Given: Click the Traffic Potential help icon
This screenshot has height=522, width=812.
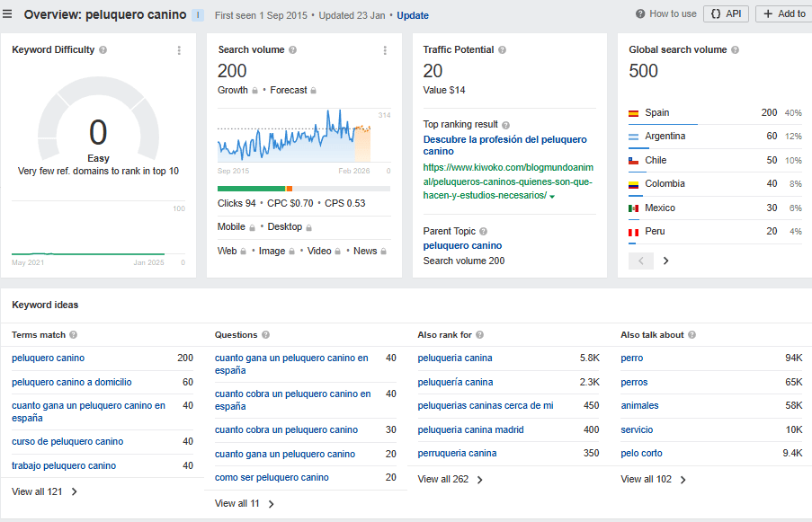Looking at the screenshot, I should (503, 50).
